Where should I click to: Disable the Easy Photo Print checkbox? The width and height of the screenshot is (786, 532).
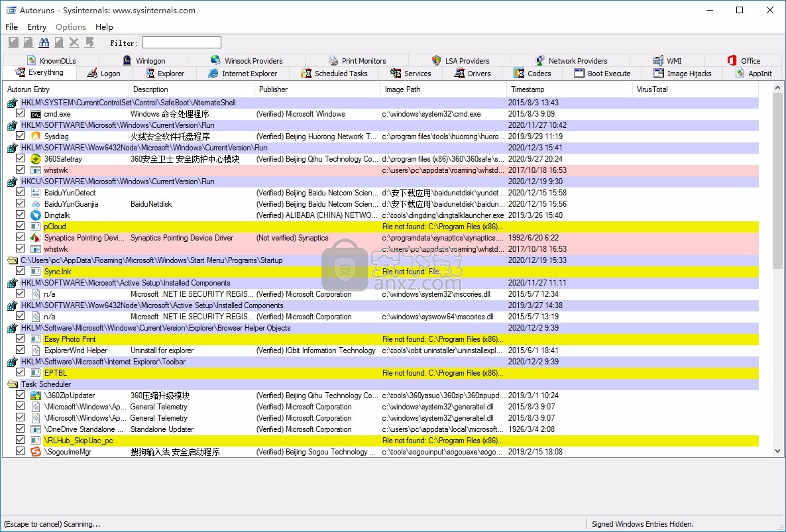(20, 339)
